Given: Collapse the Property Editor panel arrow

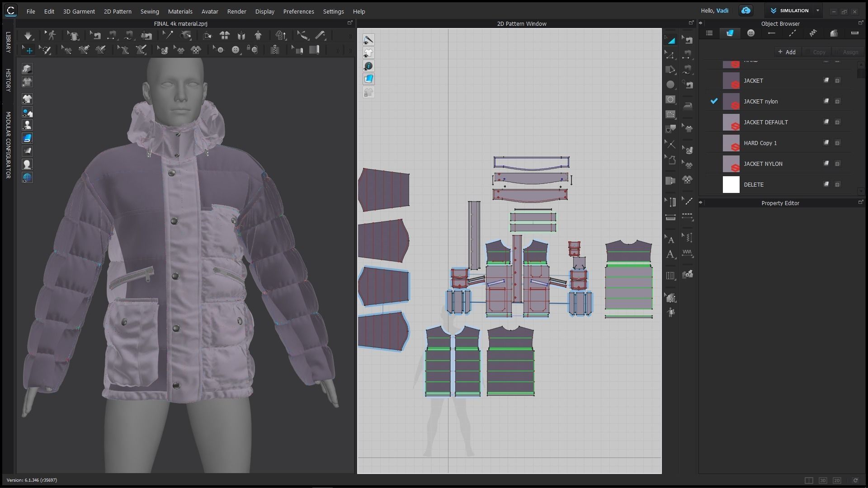Looking at the screenshot, I should (701, 202).
